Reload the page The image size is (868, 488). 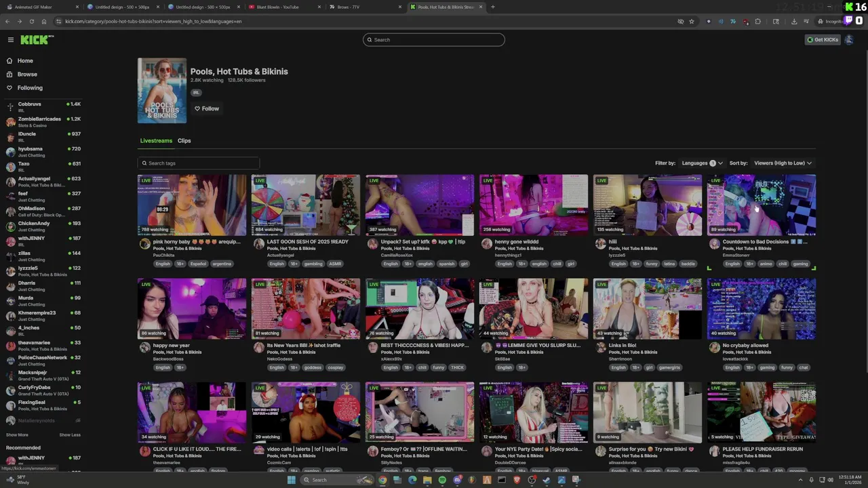click(31, 21)
